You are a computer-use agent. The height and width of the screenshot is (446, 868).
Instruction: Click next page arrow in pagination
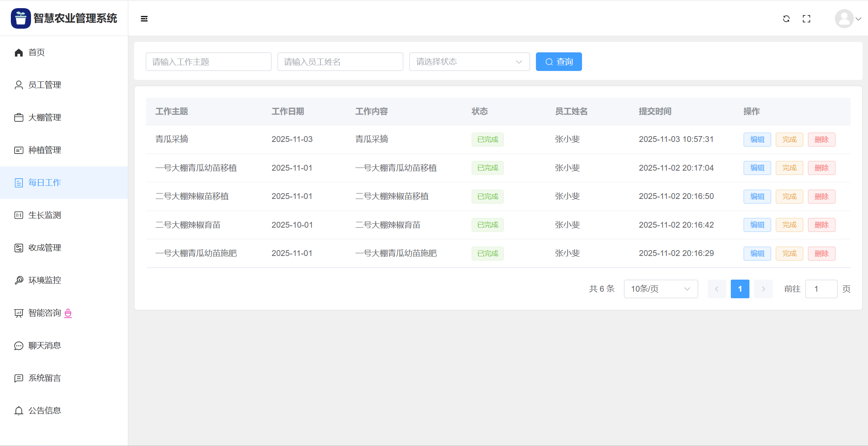pos(763,289)
